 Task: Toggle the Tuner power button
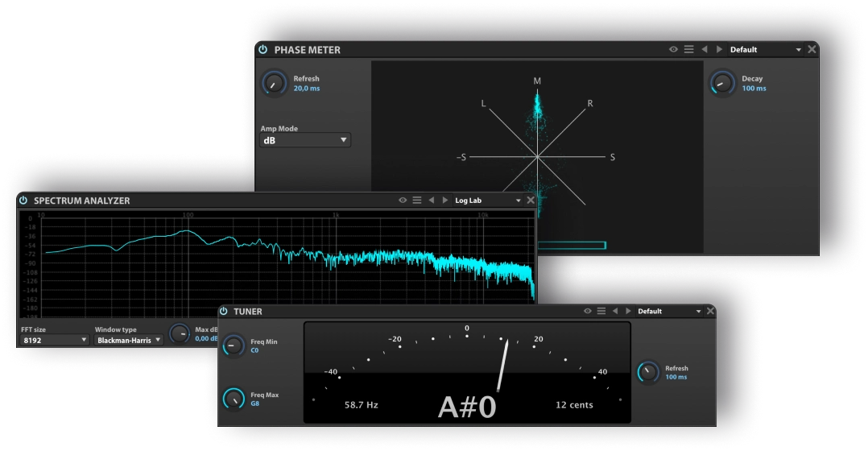pyautogui.click(x=223, y=312)
